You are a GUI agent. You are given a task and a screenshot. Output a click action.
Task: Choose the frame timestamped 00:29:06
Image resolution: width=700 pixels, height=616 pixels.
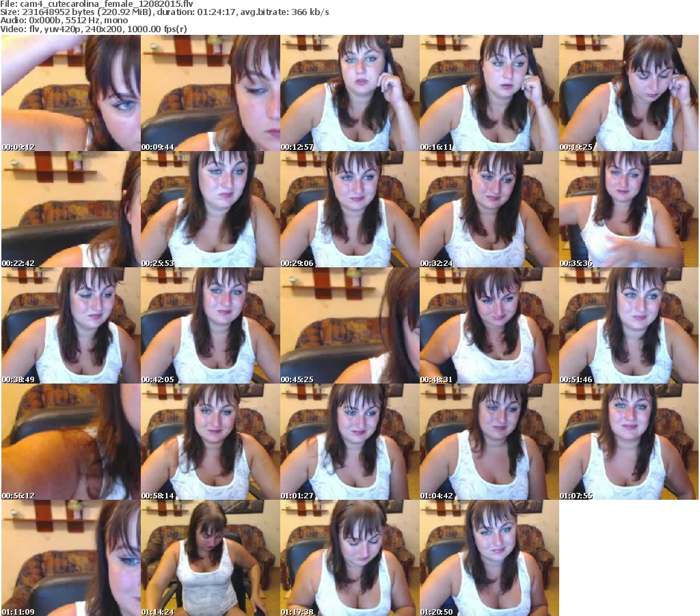350,209
